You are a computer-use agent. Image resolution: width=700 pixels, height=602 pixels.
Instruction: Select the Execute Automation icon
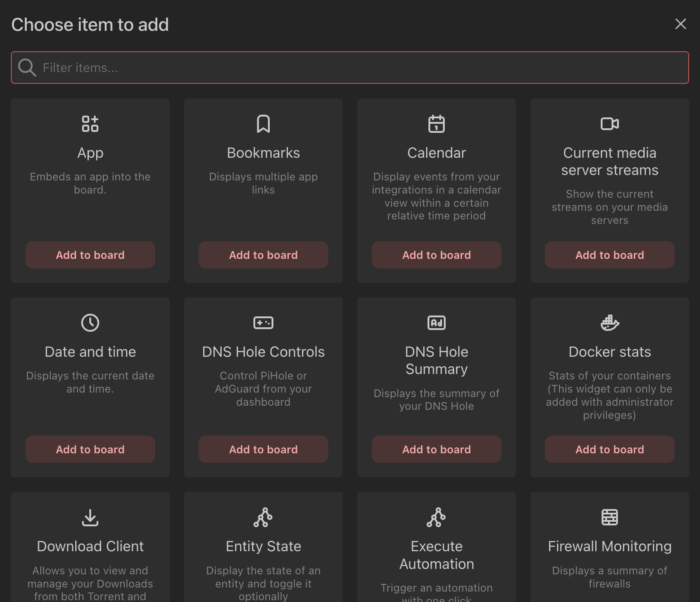[x=436, y=517]
